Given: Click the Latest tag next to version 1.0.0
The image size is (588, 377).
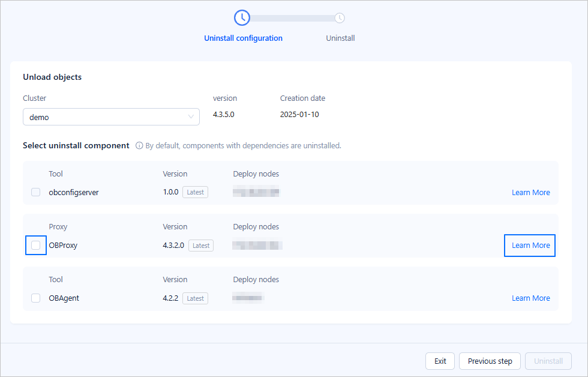Looking at the screenshot, I should coord(195,193).
